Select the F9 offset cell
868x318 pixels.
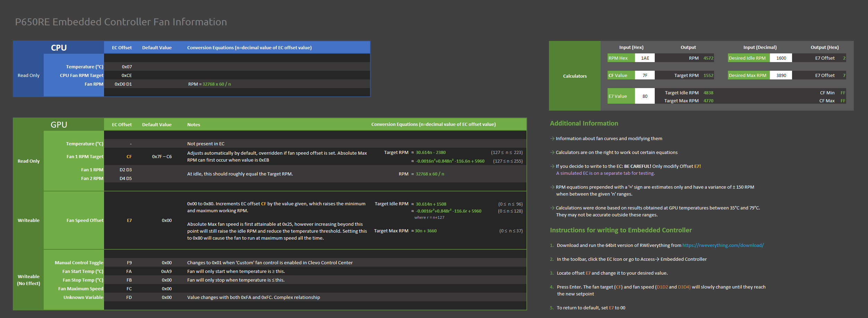(x=129, y=263)
